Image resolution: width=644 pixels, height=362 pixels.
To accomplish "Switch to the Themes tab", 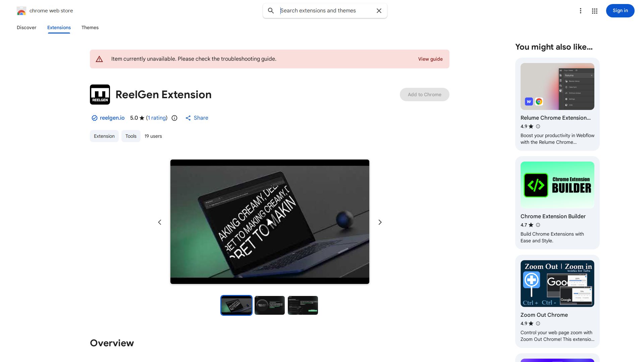I will [90, 27].
